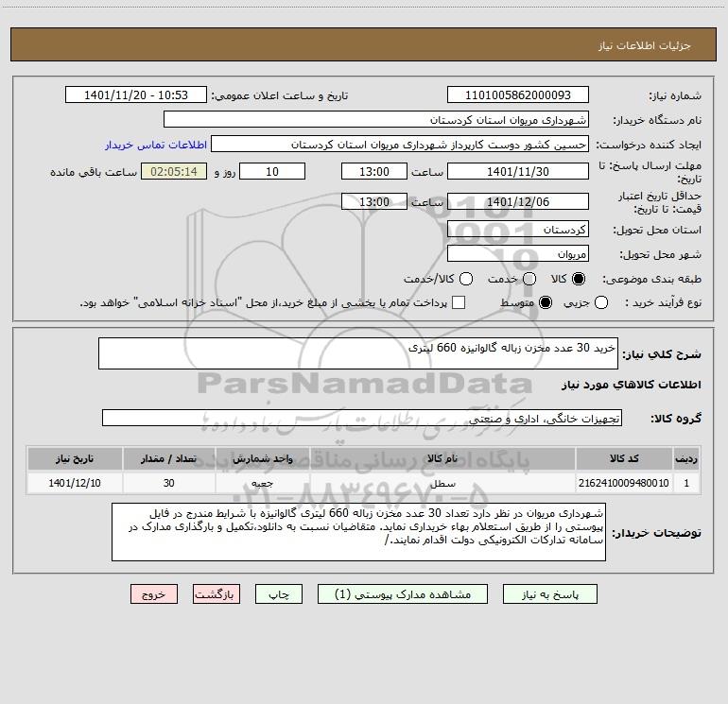Click the remaining time field 02:05:14
728x704 pixels.
click(x=174, y=171)
